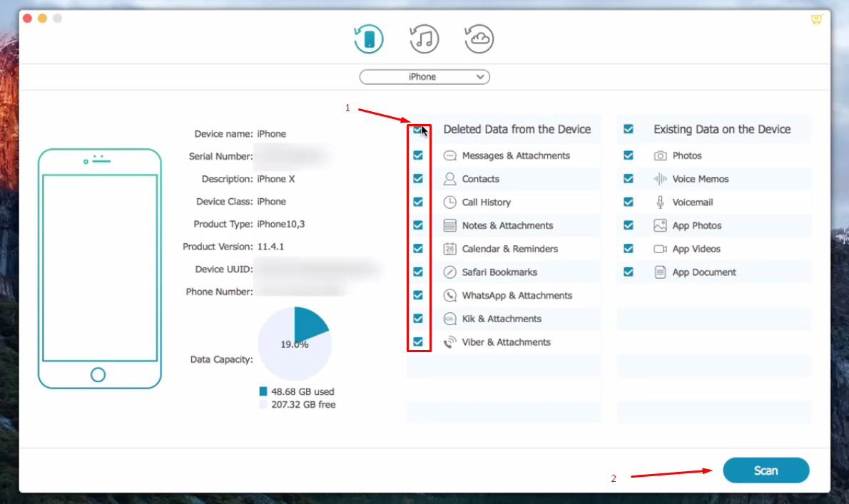
Task: Toggle Calendar & Reminders checkbox
Action: pyautogui.click(x=418, y=249)
